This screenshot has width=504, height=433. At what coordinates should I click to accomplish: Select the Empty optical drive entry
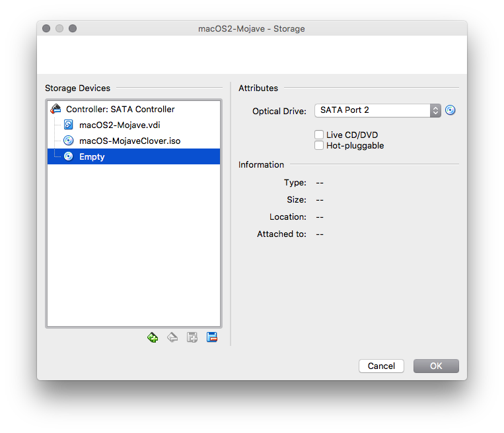pyautogui.click(x=133, y=156)
